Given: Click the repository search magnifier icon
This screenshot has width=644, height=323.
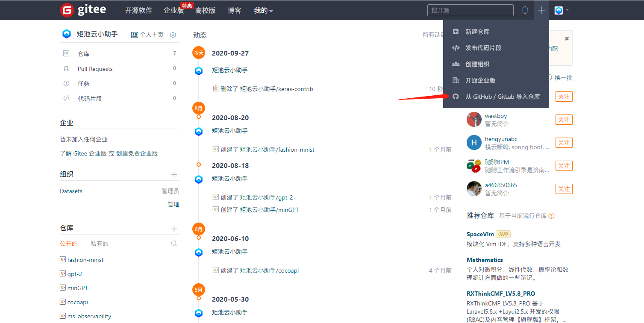Looking at the screenshot, I should (174, 244).
